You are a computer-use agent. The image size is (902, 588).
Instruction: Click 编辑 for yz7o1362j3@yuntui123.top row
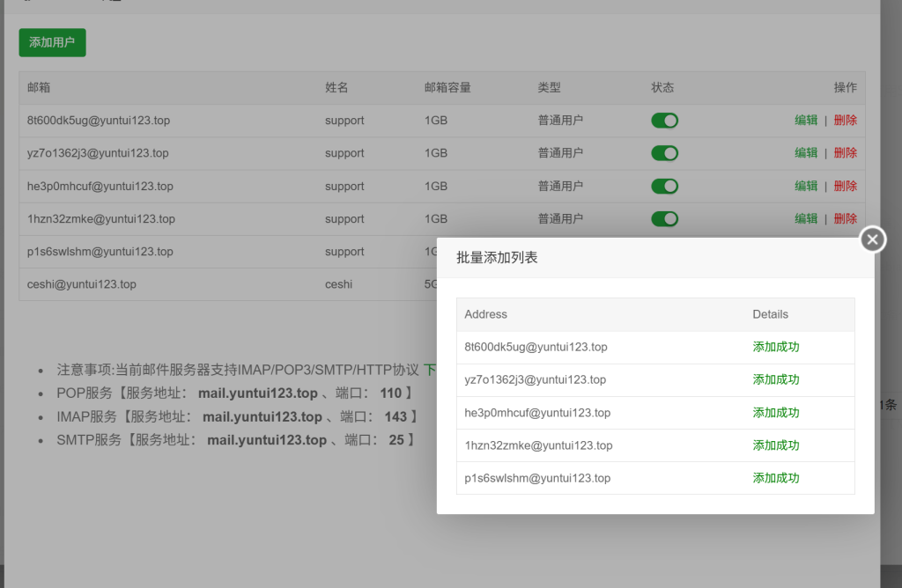(x=806, y=153)
